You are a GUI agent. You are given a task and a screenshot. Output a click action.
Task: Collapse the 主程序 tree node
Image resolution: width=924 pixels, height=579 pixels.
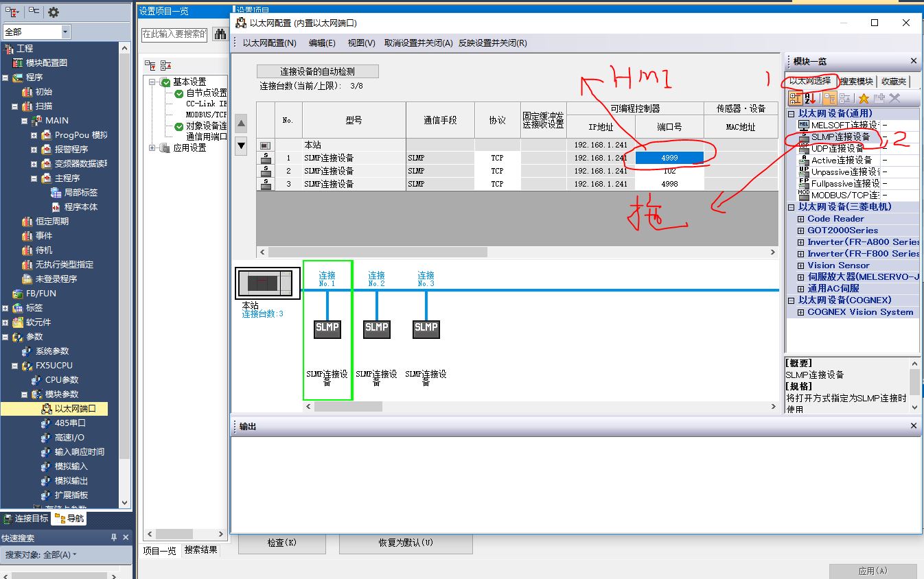coord(34,178)
